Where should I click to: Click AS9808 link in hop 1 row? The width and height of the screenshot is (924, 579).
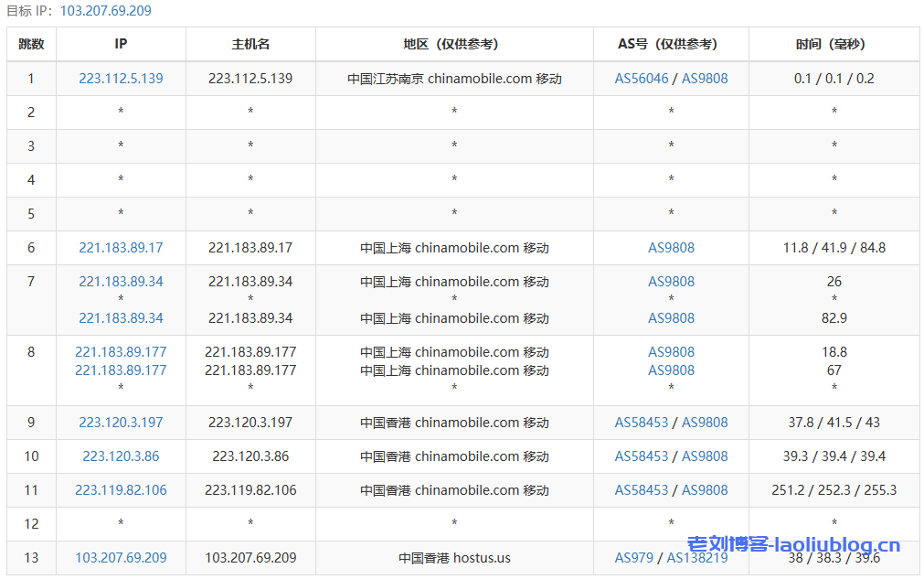705,79
